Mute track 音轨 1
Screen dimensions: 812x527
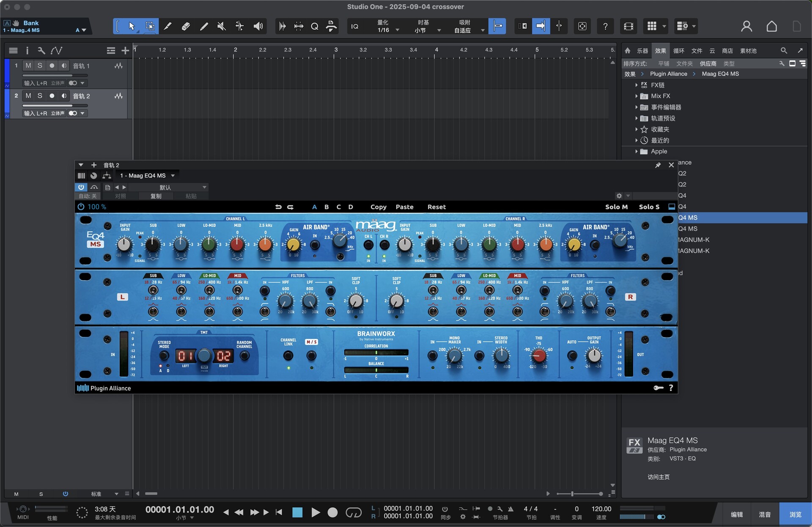pos(28,66)
